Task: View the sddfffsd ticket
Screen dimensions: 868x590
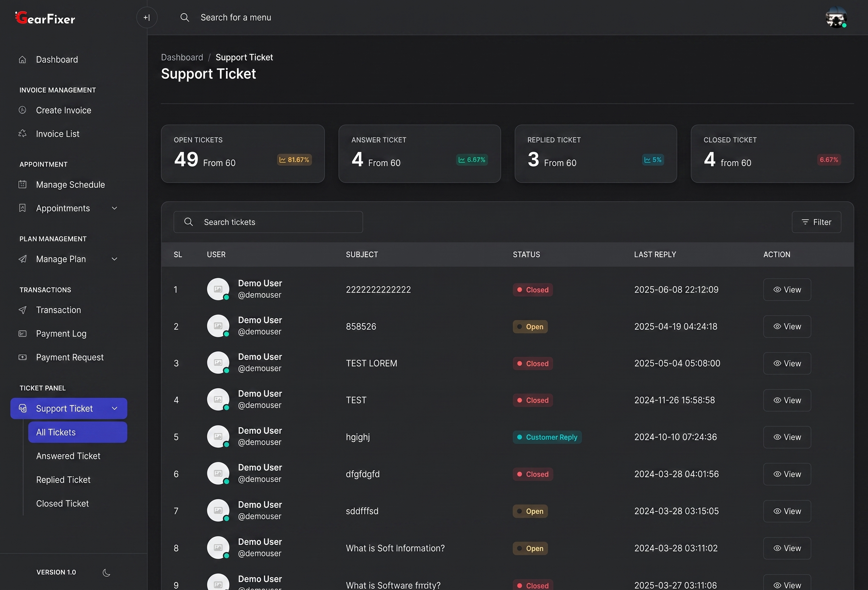Action: (787, 511)
